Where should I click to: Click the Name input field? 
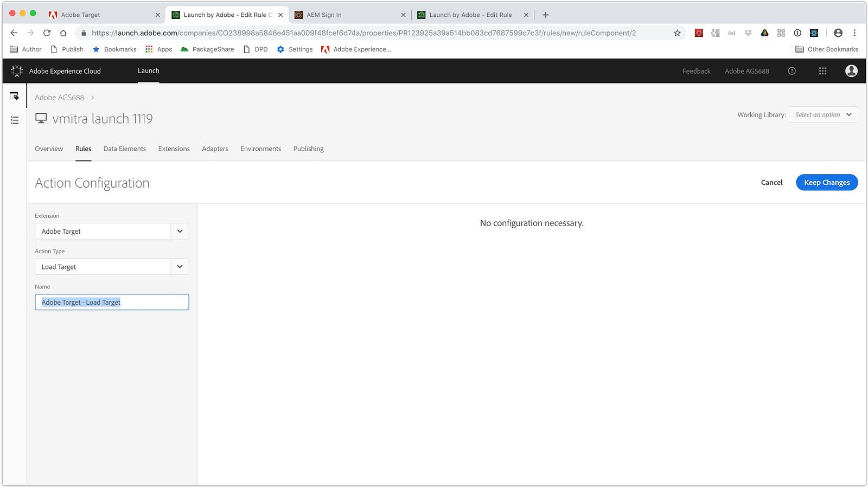112,302
